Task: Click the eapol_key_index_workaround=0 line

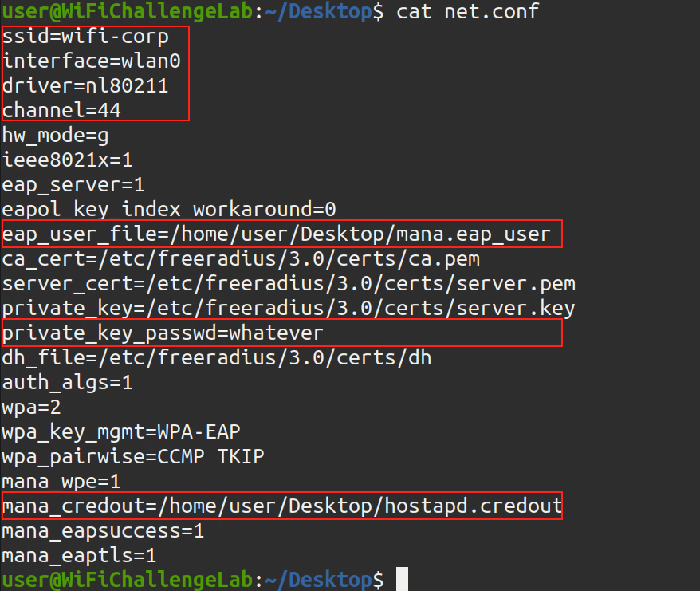Action: point(169,210)
